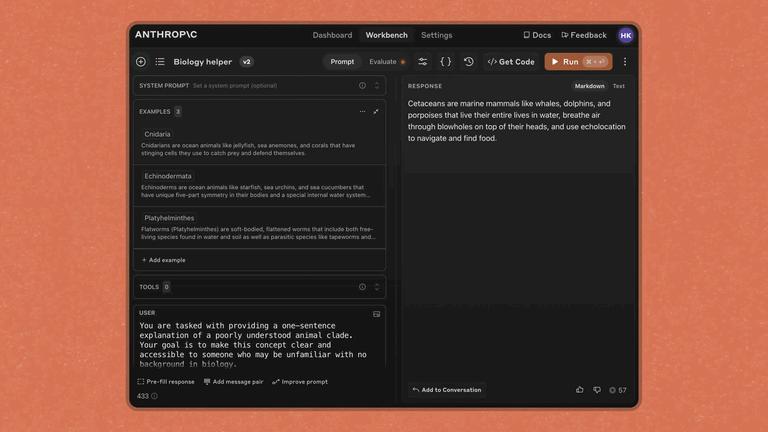Click the tools info icon

coord(362,287)
